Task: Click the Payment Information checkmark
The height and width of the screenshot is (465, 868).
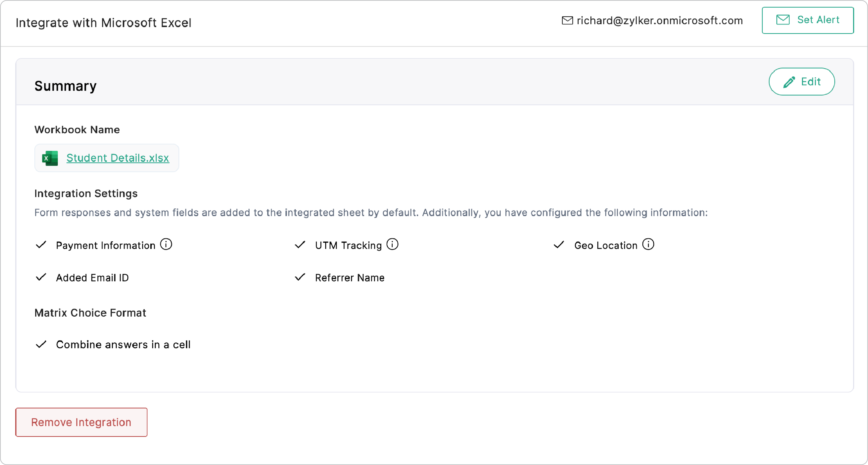Action: point(41,245)
